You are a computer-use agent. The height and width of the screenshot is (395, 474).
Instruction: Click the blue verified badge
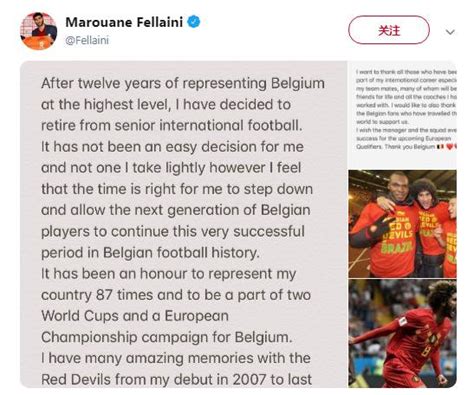click(x=194, y=22)
